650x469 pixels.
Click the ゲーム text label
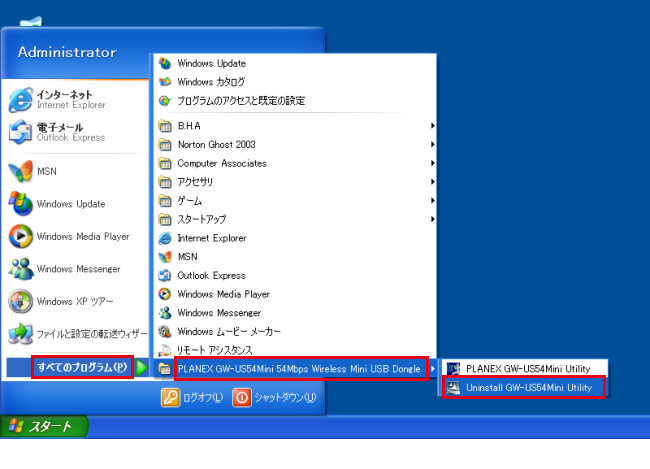(x=189, y=201)
